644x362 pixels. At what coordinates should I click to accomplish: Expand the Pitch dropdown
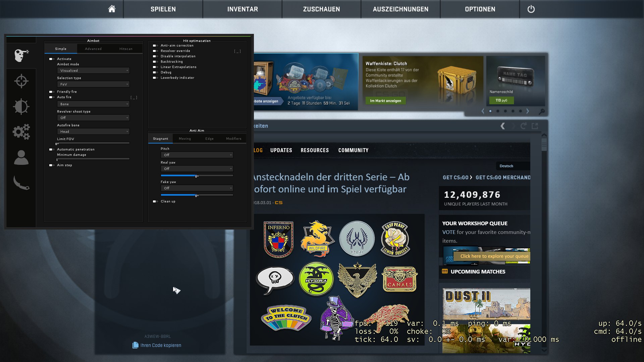click(x=197, y=155)
